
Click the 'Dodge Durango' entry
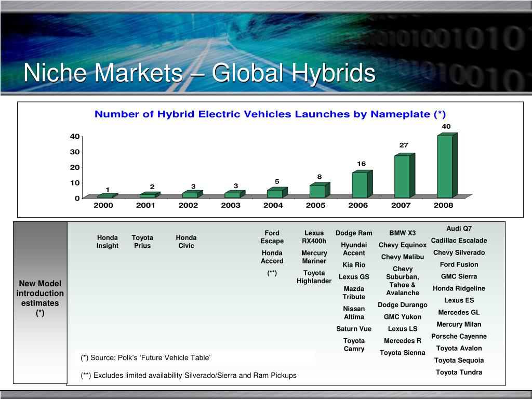[x=403, y=304]
